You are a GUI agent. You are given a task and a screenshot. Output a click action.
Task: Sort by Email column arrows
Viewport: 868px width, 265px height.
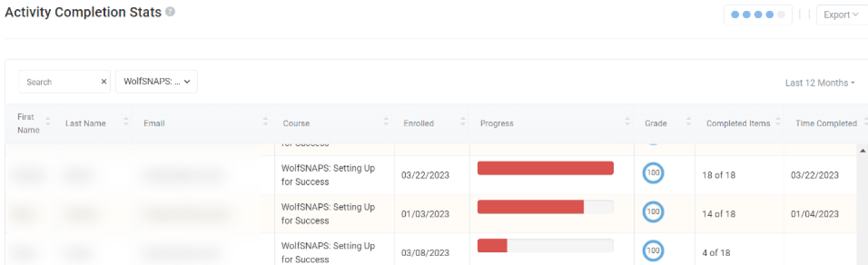pyautogui.click(x=265, y=123)
